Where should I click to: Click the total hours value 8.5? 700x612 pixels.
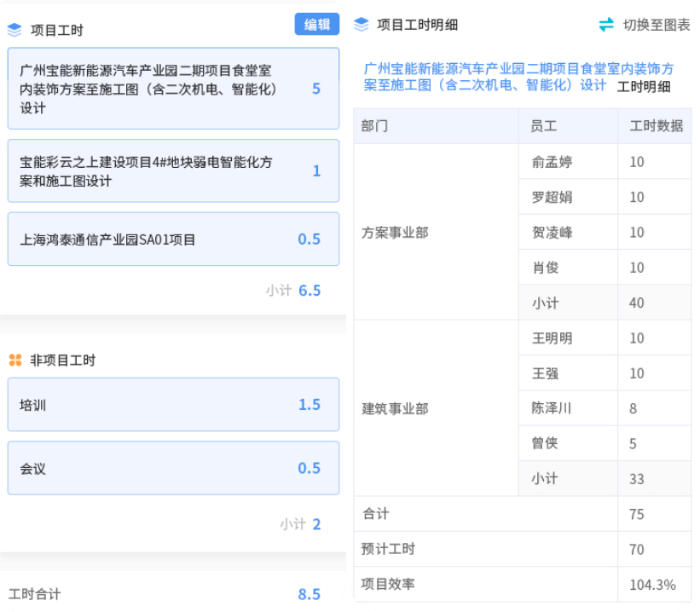pyautogui.click(x=310, y=594)
